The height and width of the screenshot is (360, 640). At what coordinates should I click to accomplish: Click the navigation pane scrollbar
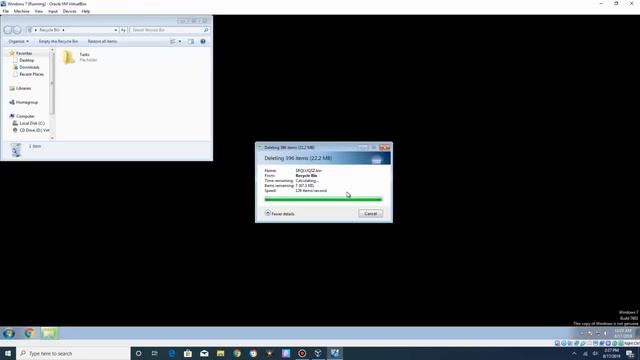coord(52,84)
